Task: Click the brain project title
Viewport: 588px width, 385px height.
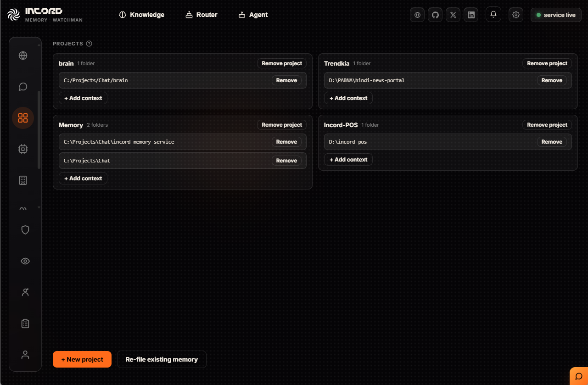Action: click(x=66, y=63)
